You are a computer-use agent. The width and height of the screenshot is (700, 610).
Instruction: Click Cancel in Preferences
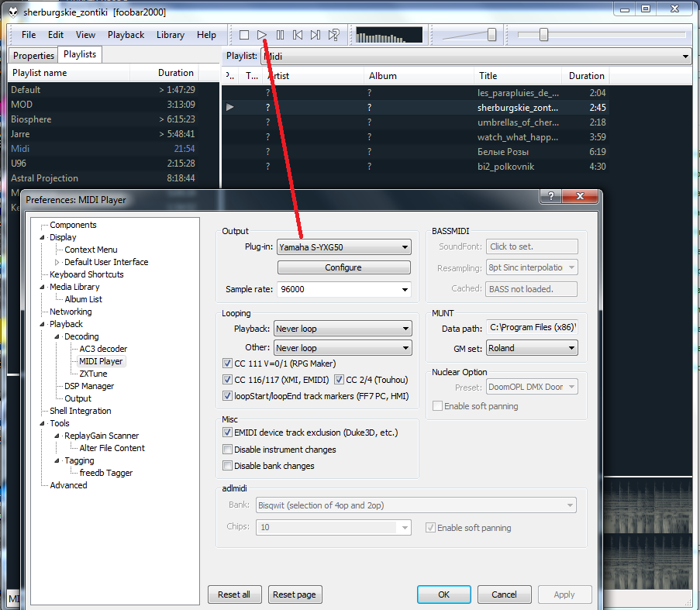pos(504,594)
